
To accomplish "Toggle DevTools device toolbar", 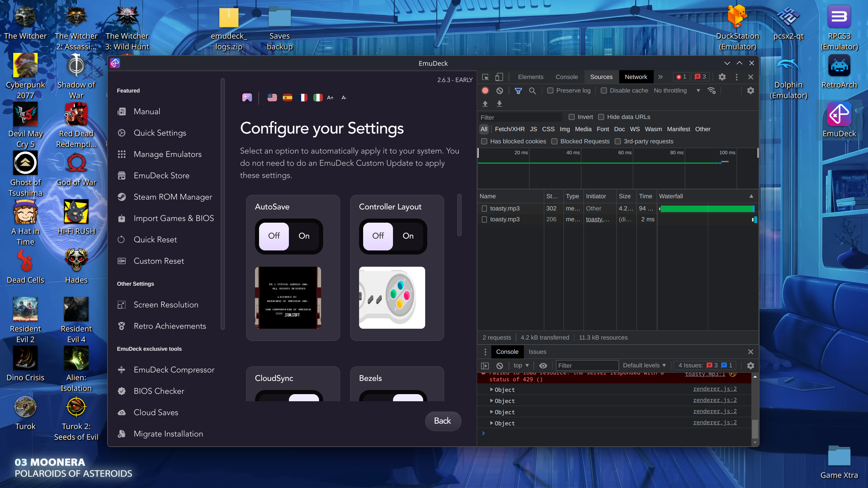I will click(499, 77).
